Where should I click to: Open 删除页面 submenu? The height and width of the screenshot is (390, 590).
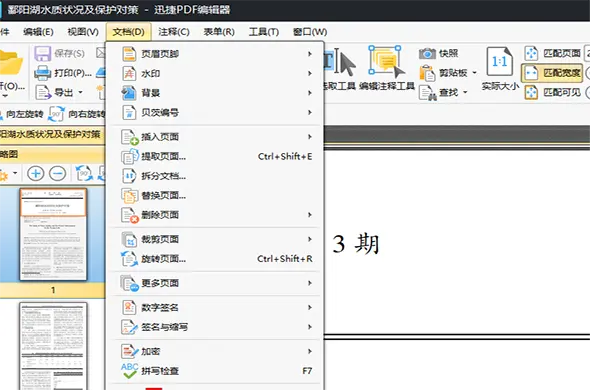click(215, 215)
